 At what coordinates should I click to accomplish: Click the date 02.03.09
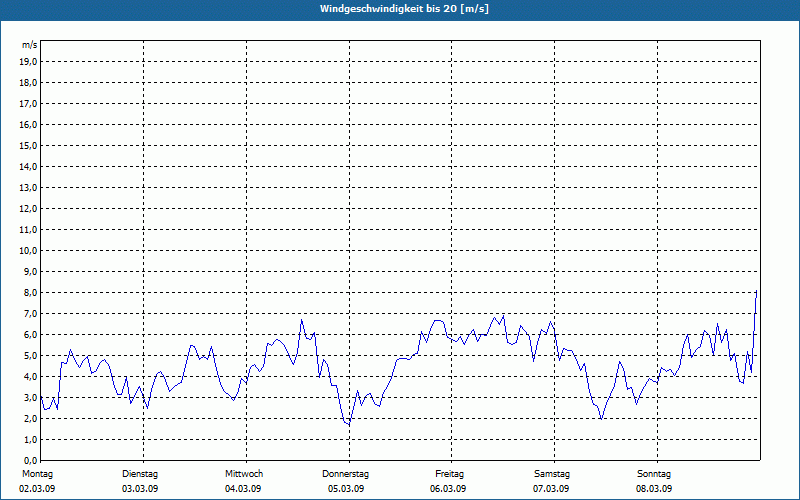pos(37,489)
